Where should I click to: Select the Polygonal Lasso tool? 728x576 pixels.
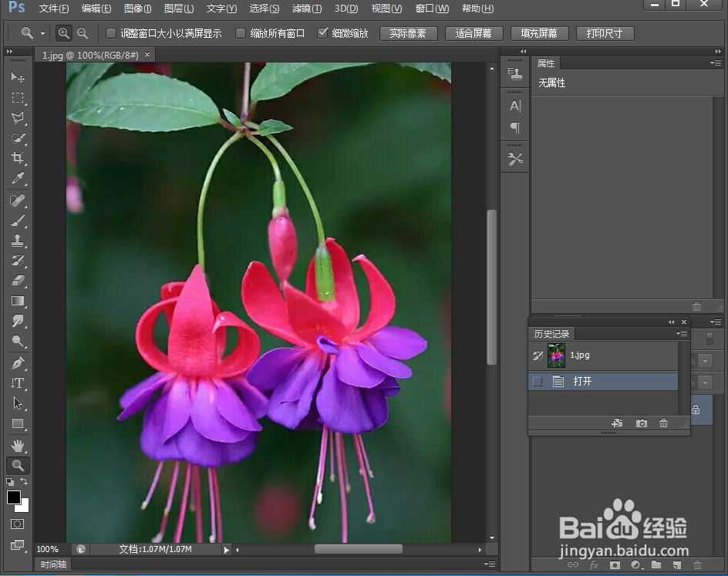click(18, 118)
